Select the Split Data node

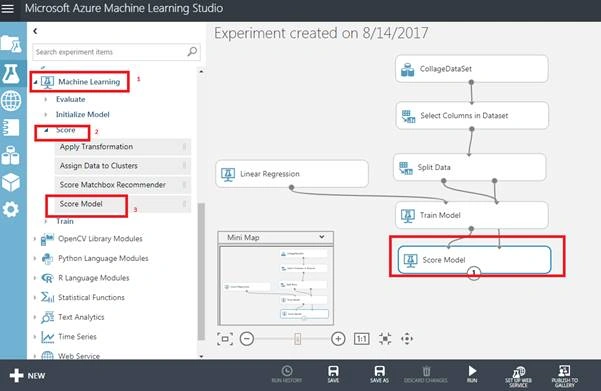pos(470,167)
